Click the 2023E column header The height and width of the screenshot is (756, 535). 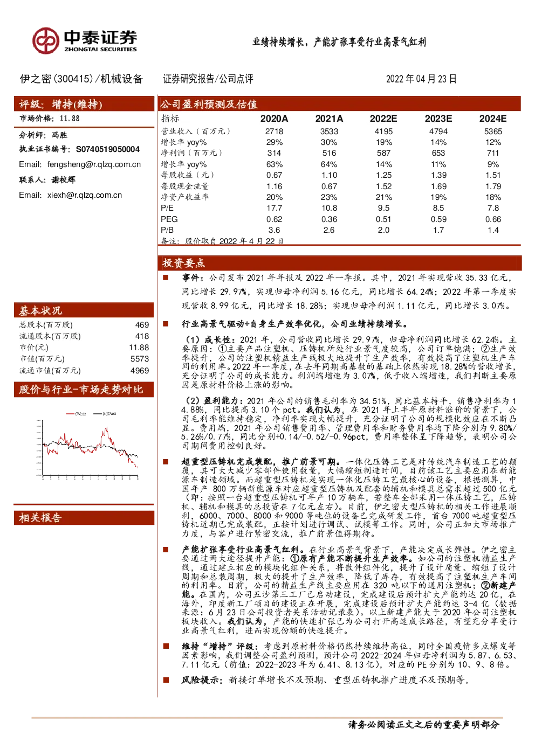click(x=438, y=119)
